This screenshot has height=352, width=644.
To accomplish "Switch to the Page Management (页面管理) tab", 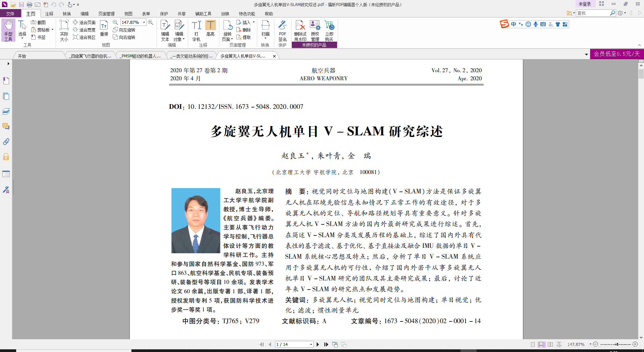I will (x=106, y=14).
